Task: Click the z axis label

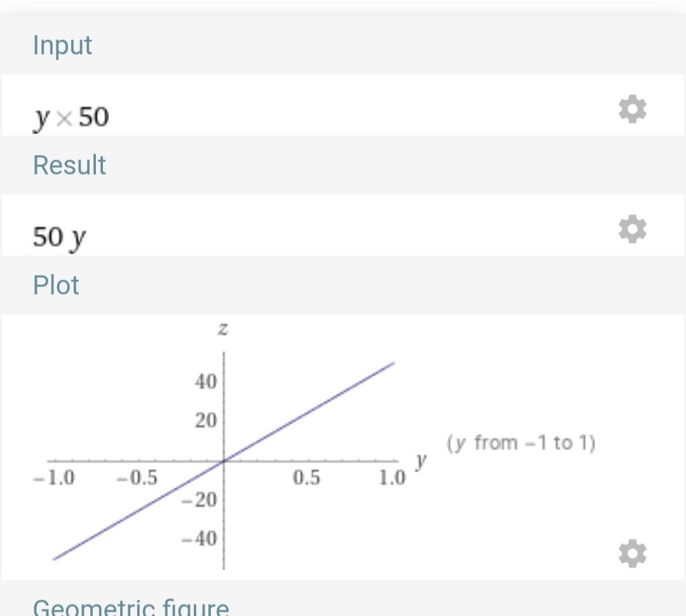Action: click(x=223, y=329)
